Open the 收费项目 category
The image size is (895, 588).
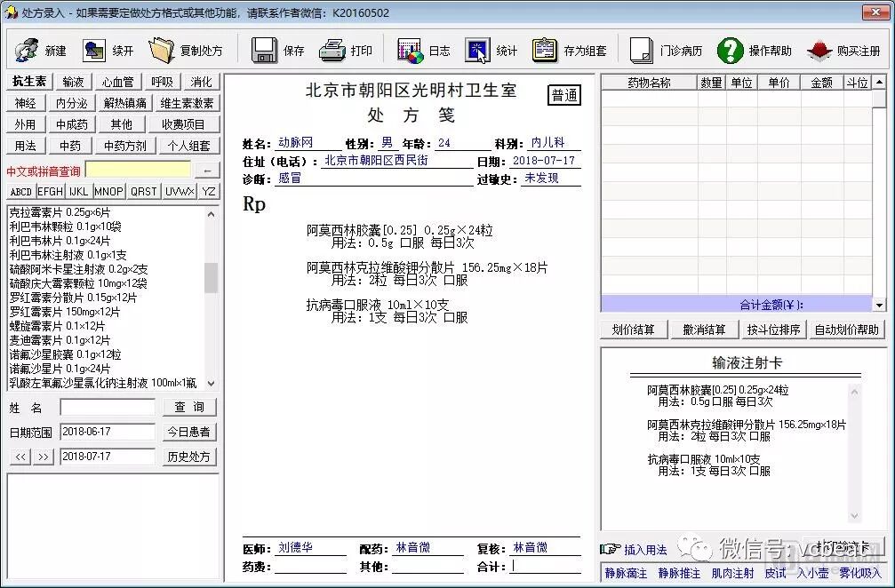183,124
